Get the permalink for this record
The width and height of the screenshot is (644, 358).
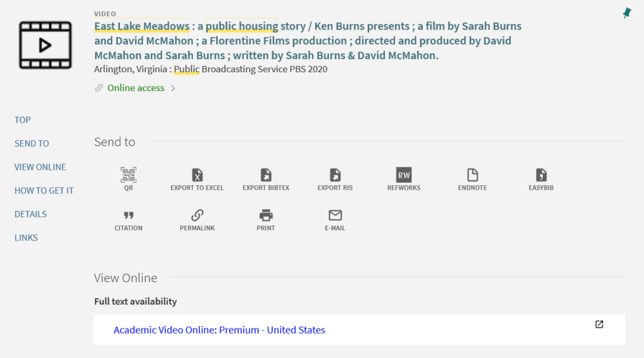[197, 220]
